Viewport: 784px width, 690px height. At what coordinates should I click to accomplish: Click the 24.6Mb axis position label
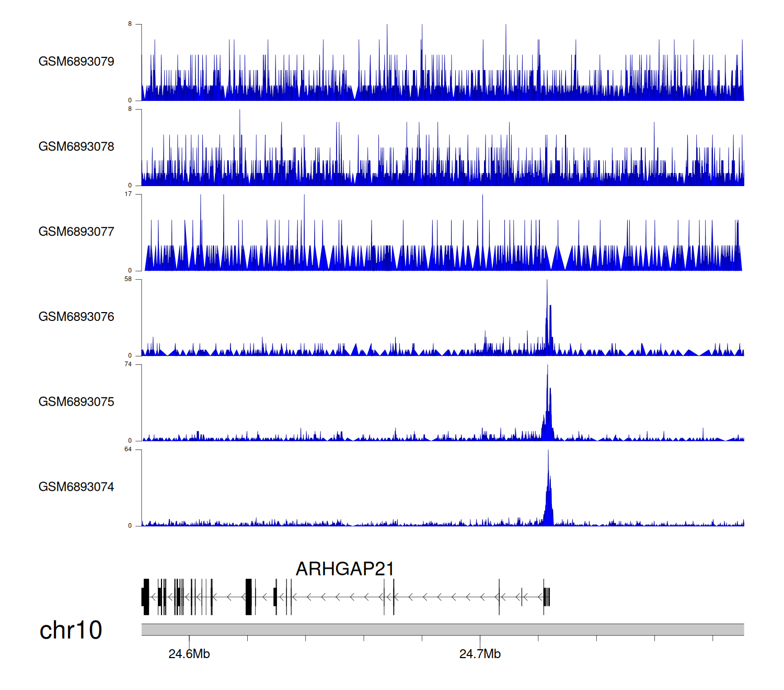(x=189, y=654)
